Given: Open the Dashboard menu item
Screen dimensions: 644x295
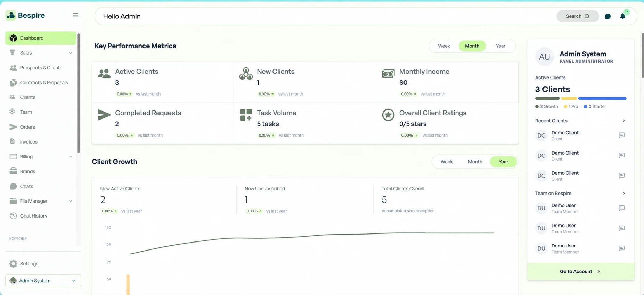Looking at the screenshot, I should point(41,38).
